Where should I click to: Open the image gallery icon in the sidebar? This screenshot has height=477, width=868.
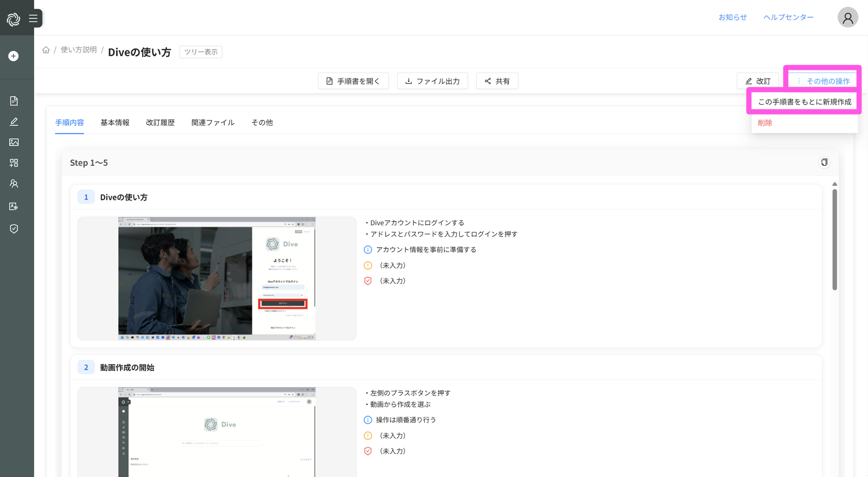click(14, 142)
